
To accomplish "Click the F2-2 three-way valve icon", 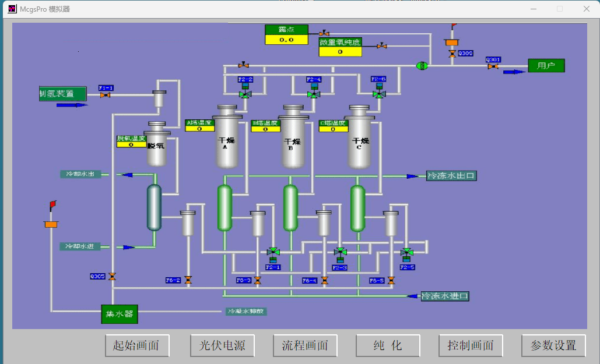I will 245,94.
